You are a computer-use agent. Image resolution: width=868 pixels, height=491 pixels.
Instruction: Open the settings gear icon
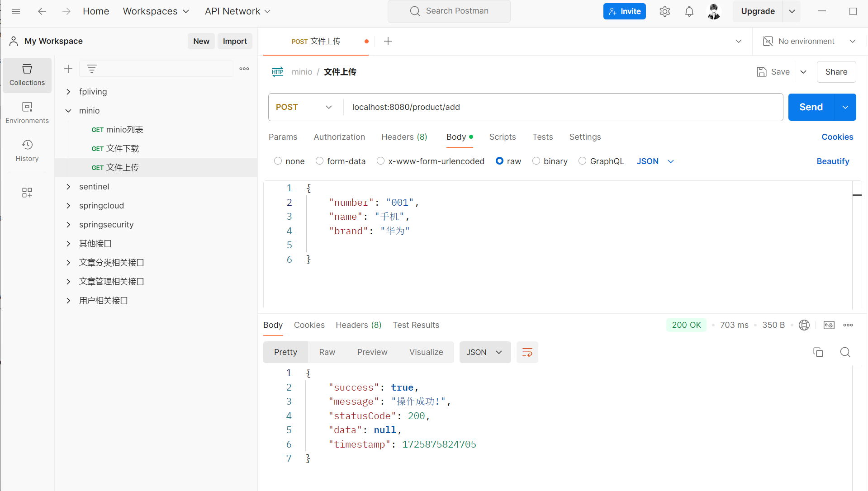click(664, 11)
